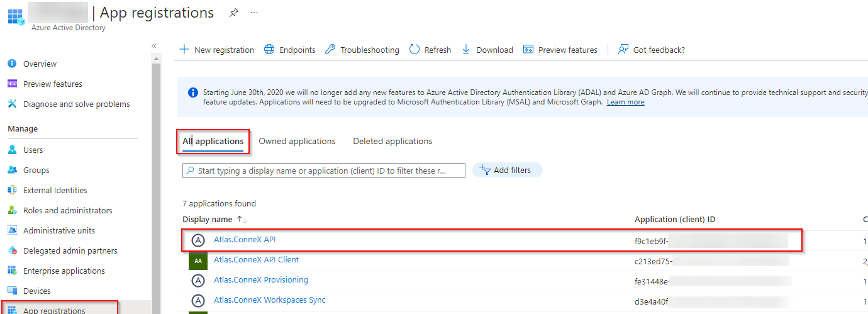Image resolution: width=868 pixels, height=314 pixels.
Task: Open the Atlas.ConneX API Client app
Action: 256,259
